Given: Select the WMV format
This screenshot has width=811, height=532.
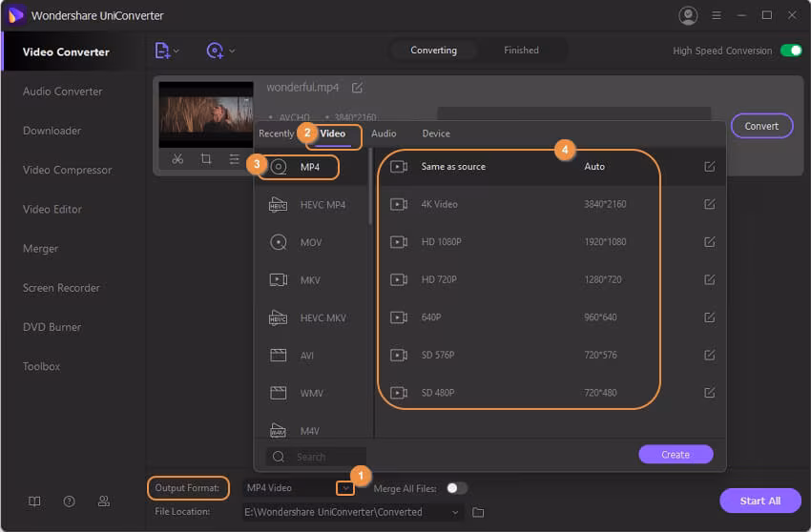Looking at the screenshot, I should tap(312, 394).
